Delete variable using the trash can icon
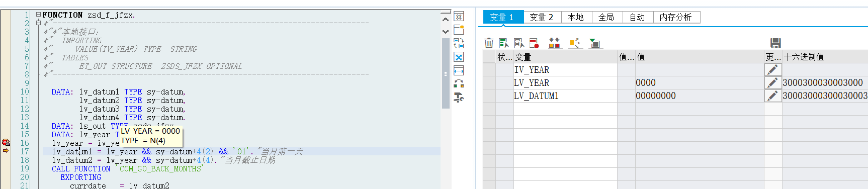 489,43
